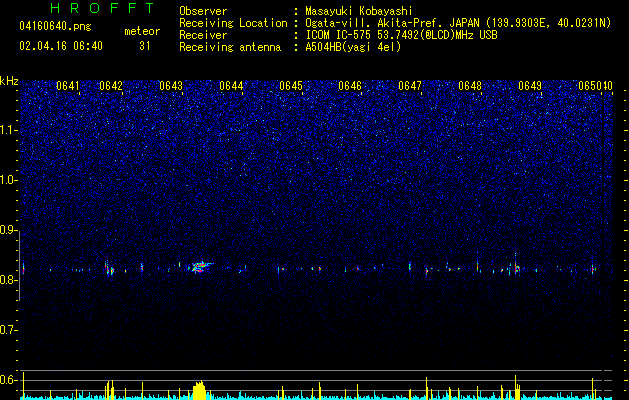This screenshot has height=400, width=629.
Task: Click the Observer field label
Action: coord(203,11)
